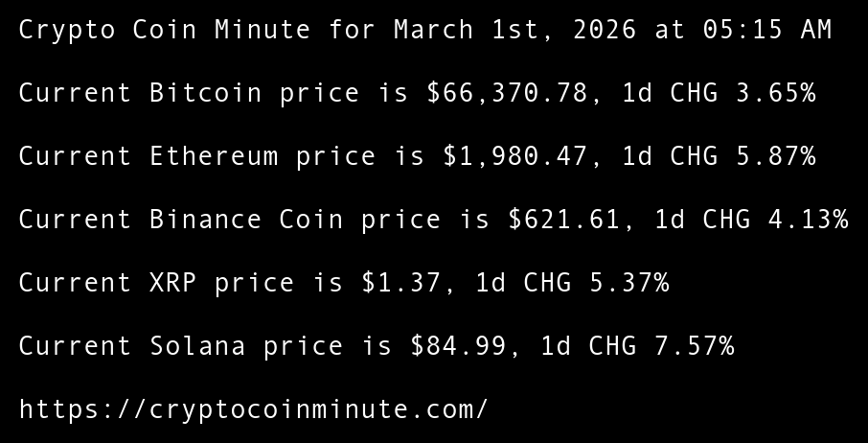
Task: Click the Ethereum price $1,980.47
Action: 514,156
